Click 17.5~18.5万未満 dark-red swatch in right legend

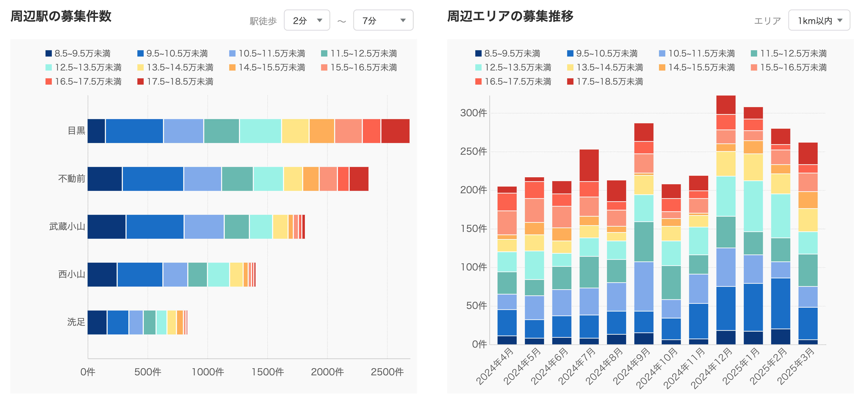[570, 82]
